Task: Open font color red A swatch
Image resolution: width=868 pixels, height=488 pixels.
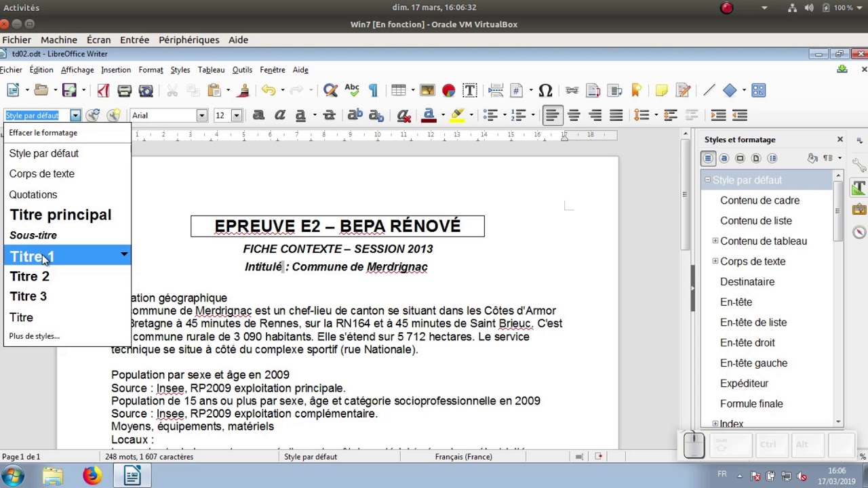Action: (429, 115)
